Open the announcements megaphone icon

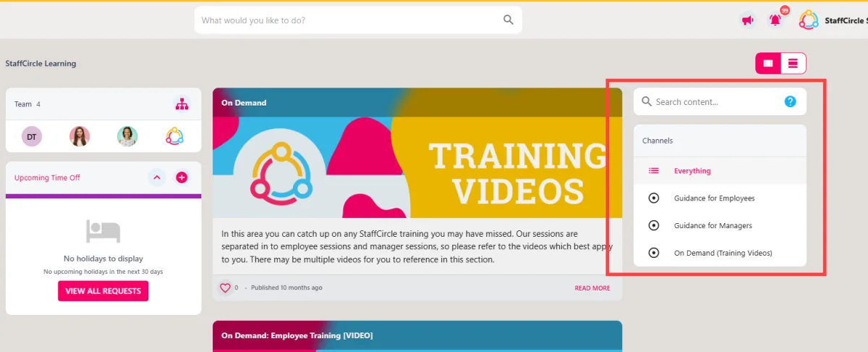point(748,20)
